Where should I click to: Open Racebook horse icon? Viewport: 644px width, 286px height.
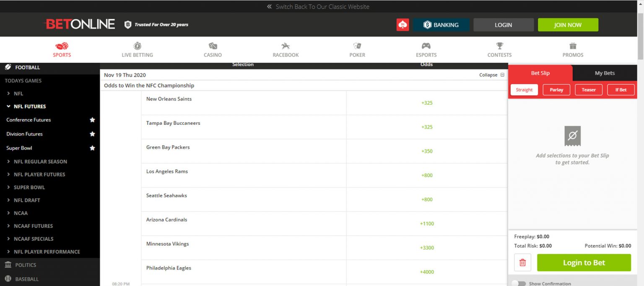tap(286, 46)
